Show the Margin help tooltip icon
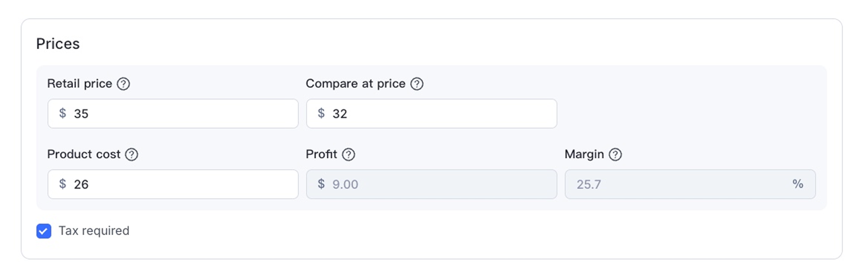Screen dimensions: 868x277 pos(615,154)
